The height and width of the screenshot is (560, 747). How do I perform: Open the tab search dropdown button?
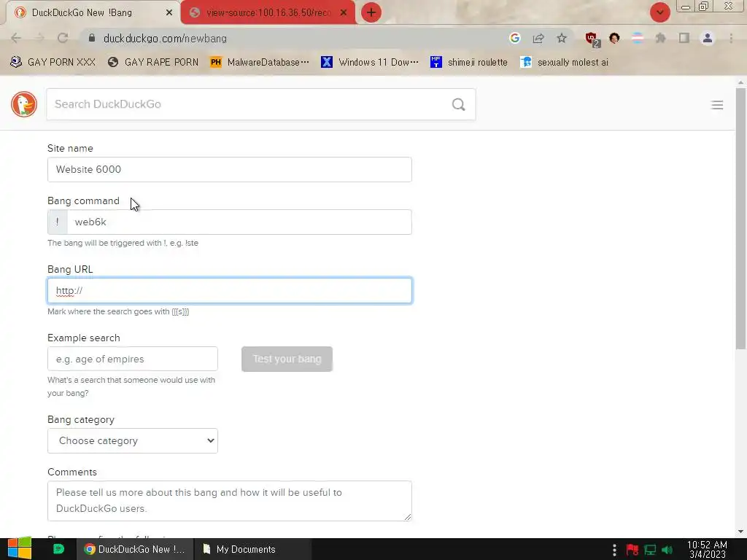click(x=659, y=12)
